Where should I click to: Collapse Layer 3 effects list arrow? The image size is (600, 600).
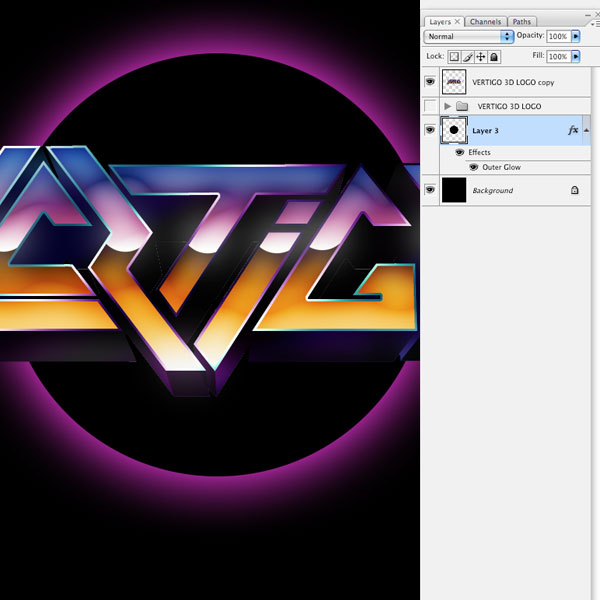586,130
